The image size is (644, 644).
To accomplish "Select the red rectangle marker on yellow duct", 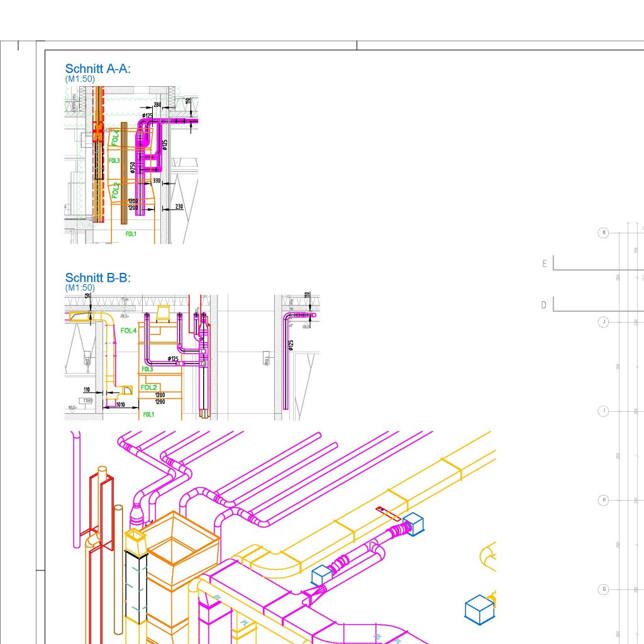I will (x=388, y=514).
